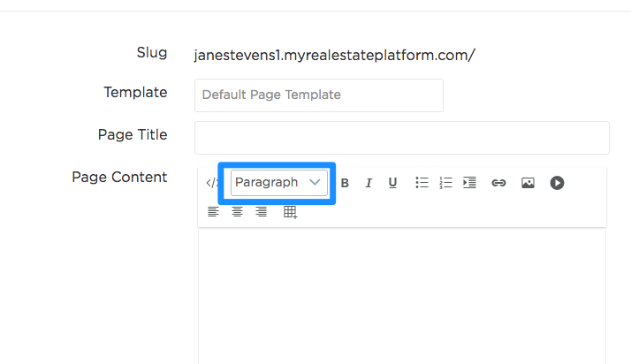Focus the Page Title input field

point(402,138)
